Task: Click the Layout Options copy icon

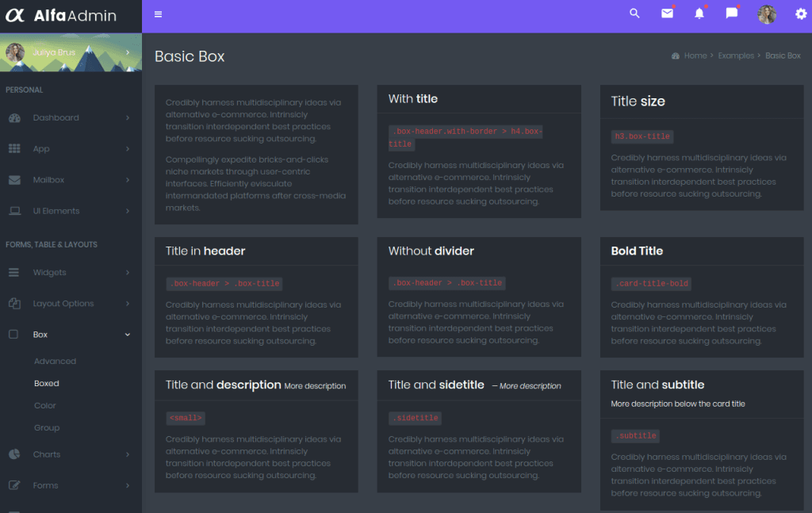Action: pyautogui.click(x=14, y=304)
